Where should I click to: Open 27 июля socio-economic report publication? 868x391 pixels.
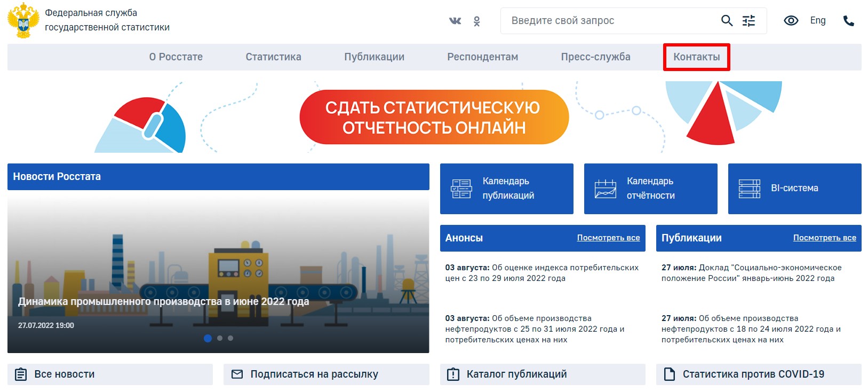(752, 273)
